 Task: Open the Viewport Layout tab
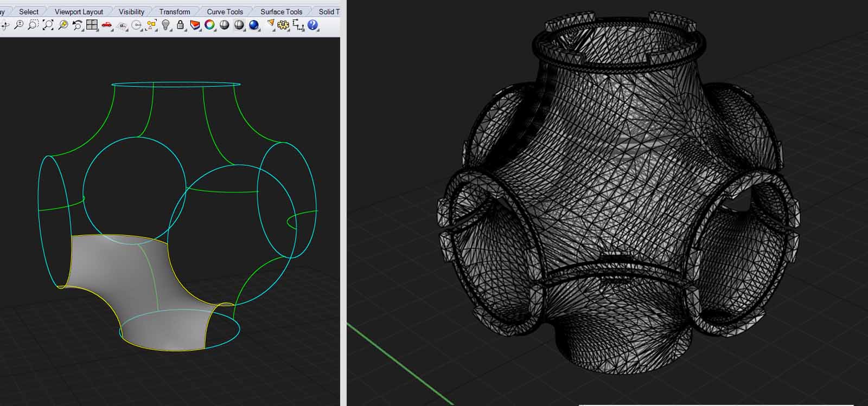click(x=79, y=11)
